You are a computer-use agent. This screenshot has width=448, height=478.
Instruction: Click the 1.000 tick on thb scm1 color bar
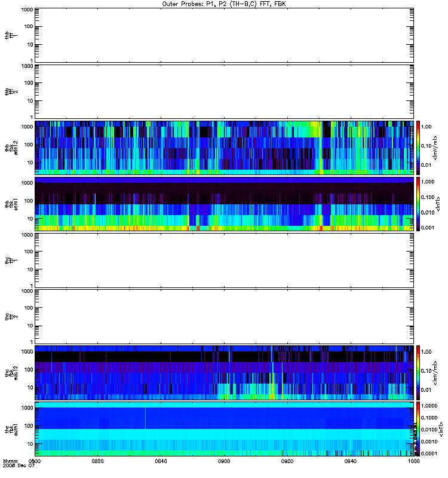pos(428,182)
